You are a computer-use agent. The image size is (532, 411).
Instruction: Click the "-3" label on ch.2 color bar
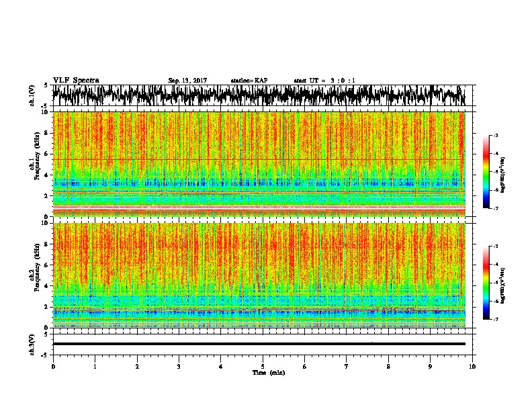495,246
